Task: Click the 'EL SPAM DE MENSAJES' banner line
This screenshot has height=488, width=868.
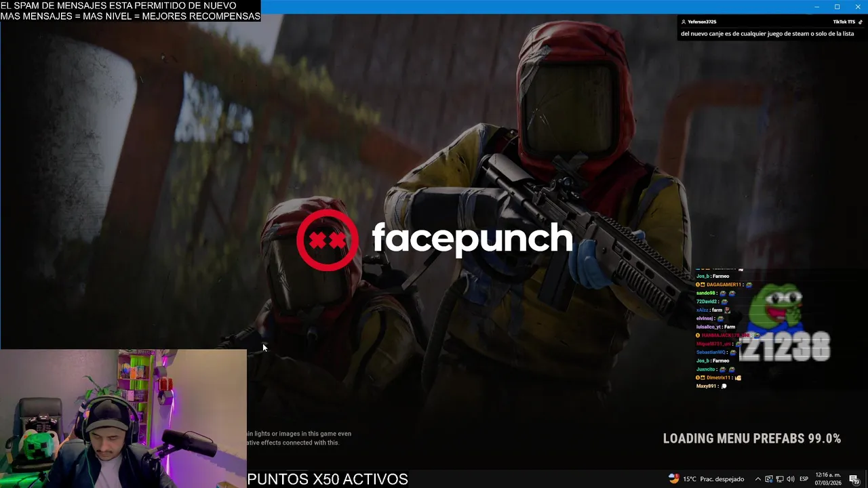Action: [x=119, y=5]
